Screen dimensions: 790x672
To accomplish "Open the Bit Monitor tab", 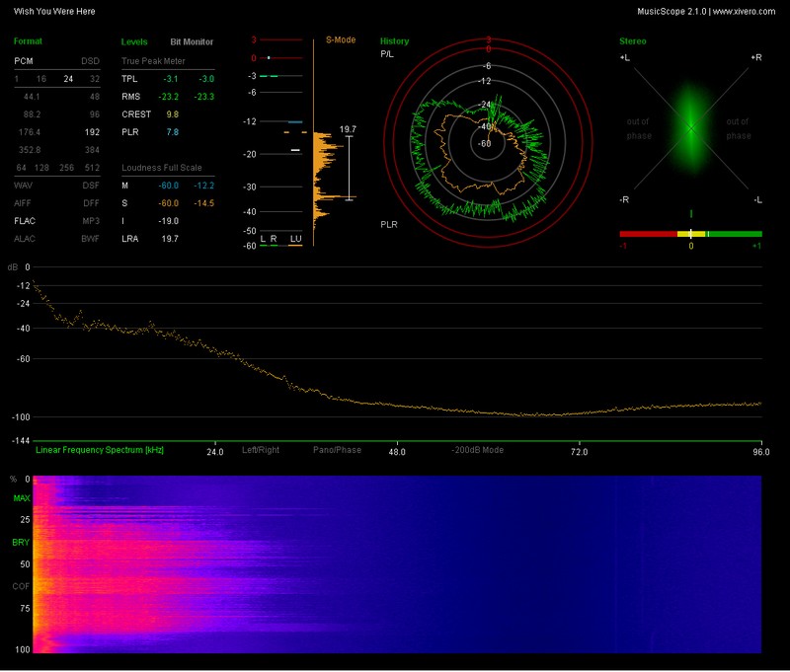I will pos(190,42).
